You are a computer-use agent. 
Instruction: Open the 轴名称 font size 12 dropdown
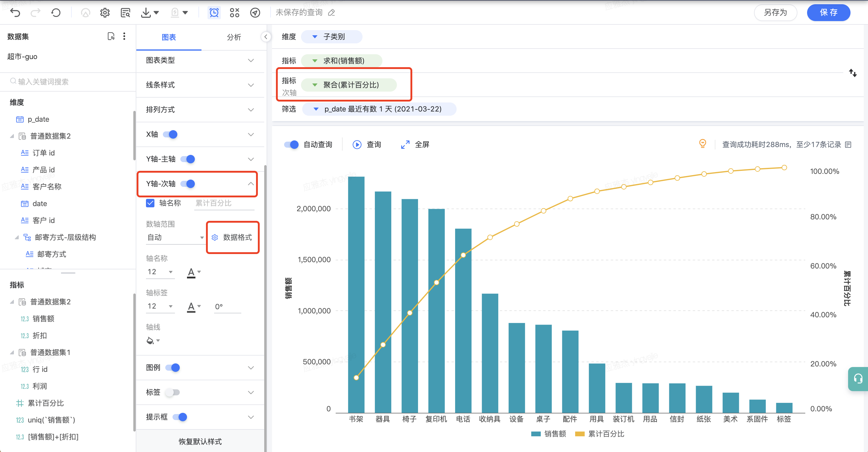(x=160, y=272)
